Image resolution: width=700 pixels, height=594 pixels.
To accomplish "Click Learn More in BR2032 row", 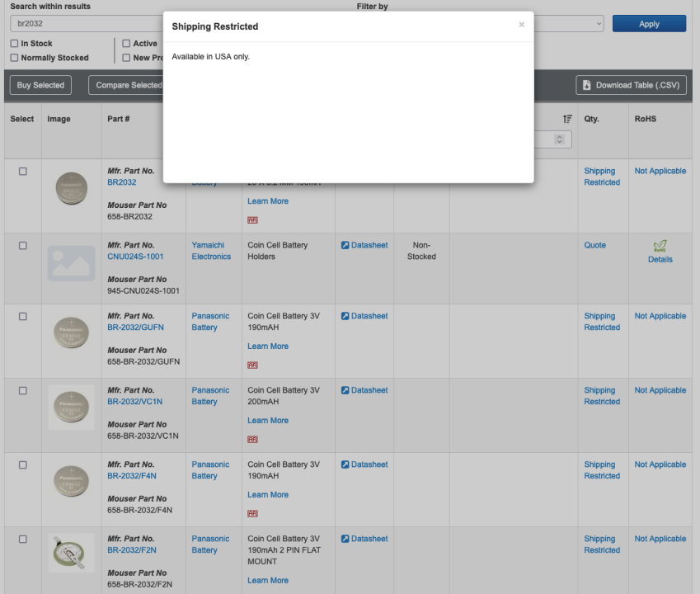I will click(x=268, y=201).
